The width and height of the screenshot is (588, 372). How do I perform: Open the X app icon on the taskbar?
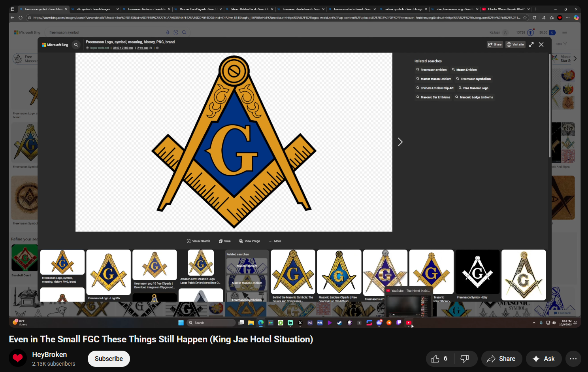(x=300, y=323)
